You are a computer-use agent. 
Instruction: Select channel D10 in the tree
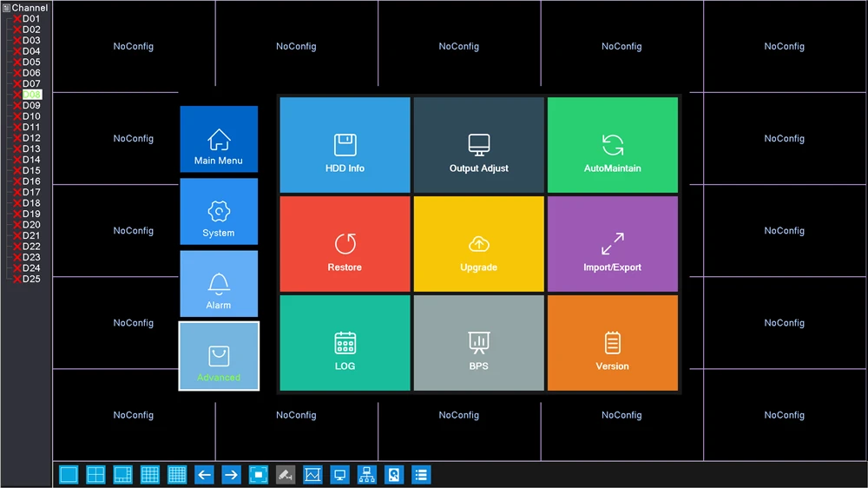(31, 116)
